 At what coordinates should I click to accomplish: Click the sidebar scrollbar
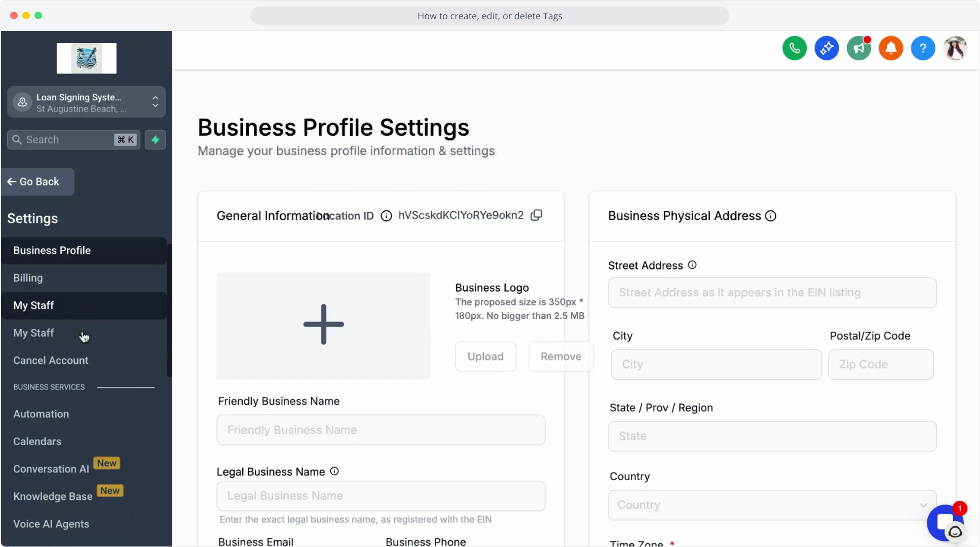coord(170,310)
